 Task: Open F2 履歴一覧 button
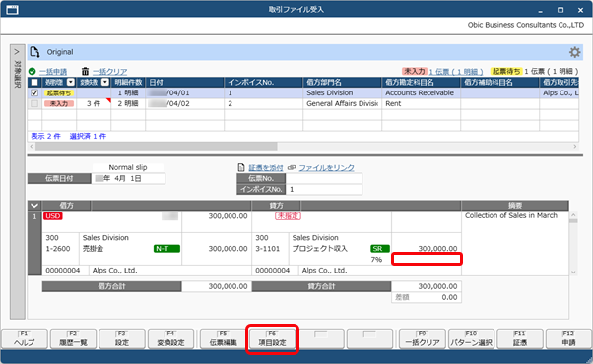point(73,338)
